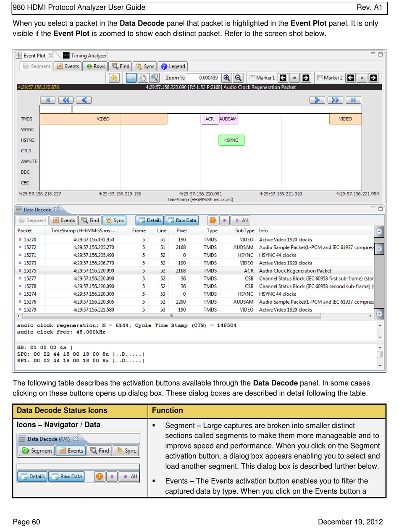Image resolution: width=399 pixels, height=532 pixels.
Task: Enable the Marker 2 checkbox
Action: (320, 78)
